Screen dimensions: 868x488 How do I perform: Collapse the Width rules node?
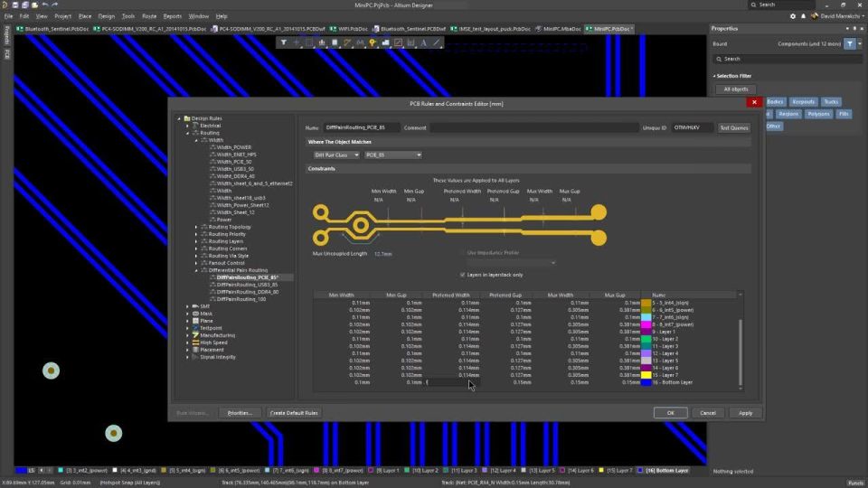click(x=196, y=140)
